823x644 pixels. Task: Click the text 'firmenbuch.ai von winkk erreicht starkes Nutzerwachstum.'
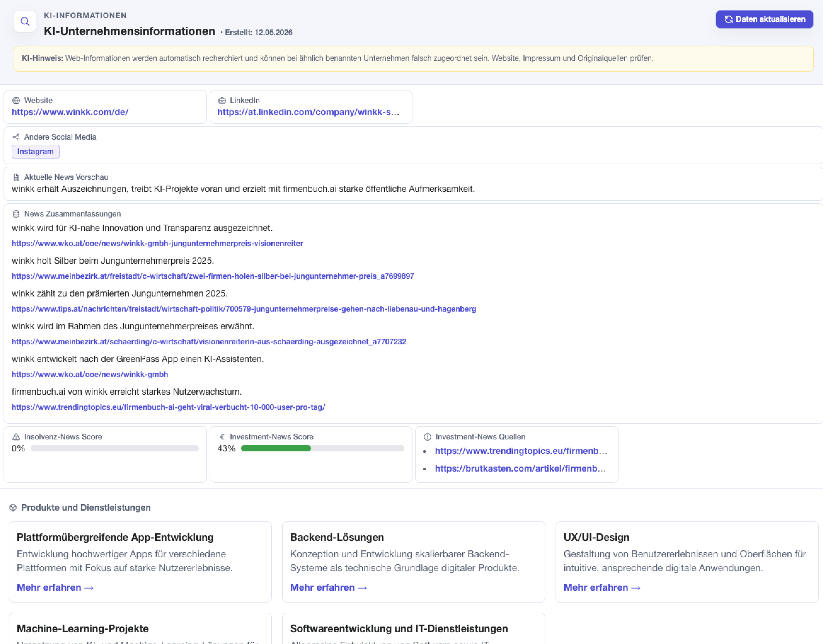pyautogui.click(x=127, y=392)
